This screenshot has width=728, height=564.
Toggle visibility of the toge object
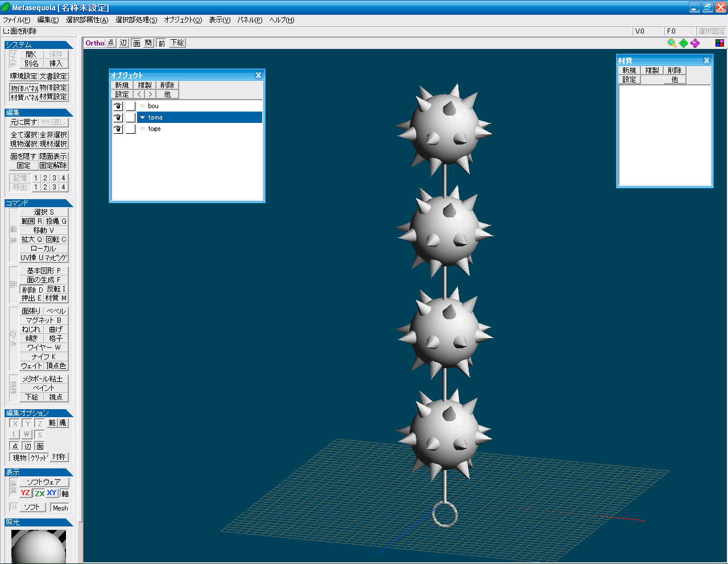pyautogui.click(x=118, y=129)
